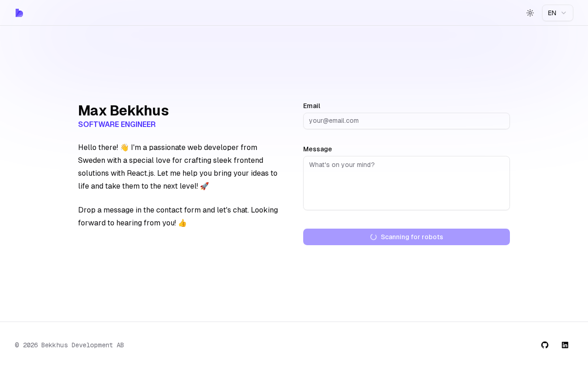This screenshot has width=588, height=368.
Task: Click the waving hand emoji
Action: [124, 148]
